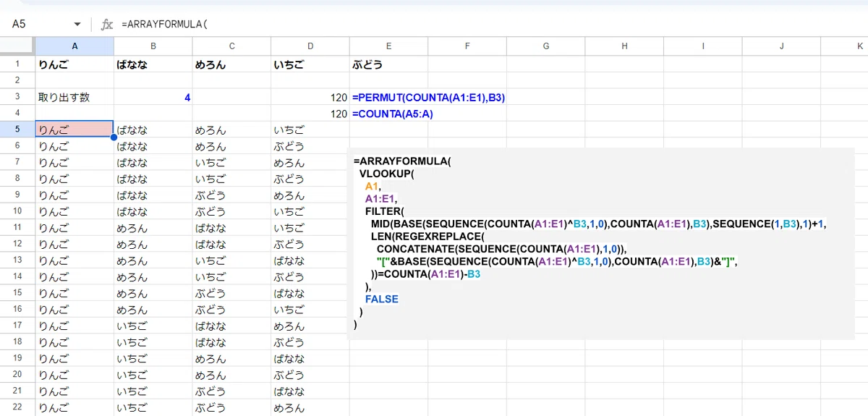
Task: Select column H header
Action: click(x=624, y=46)
